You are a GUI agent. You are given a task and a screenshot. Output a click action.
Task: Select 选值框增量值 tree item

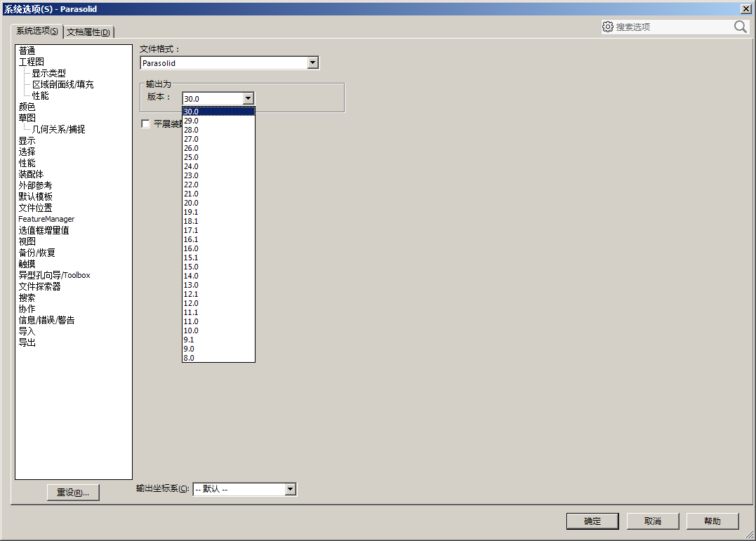44,230
